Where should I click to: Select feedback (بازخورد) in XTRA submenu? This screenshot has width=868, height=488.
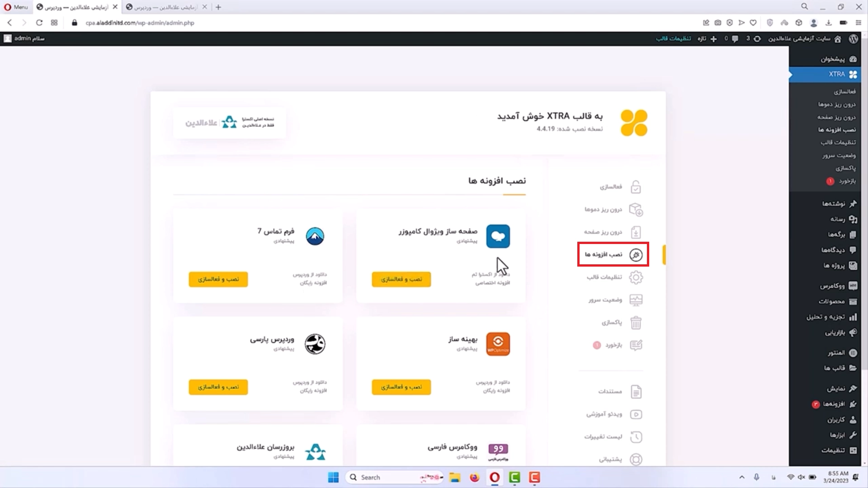point(847,181)
